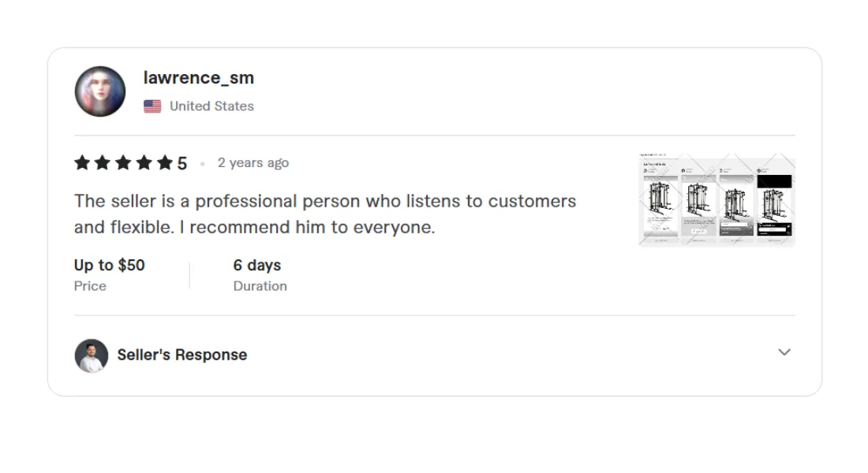Open the review's attached design thumbnail
868x473 pixels.
pos(716,199)
